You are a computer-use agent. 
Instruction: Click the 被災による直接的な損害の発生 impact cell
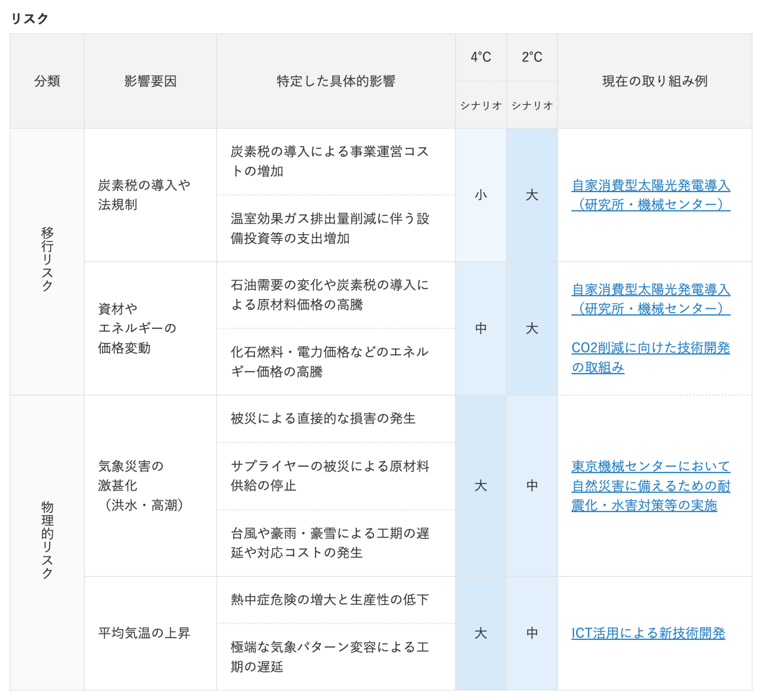323,419
